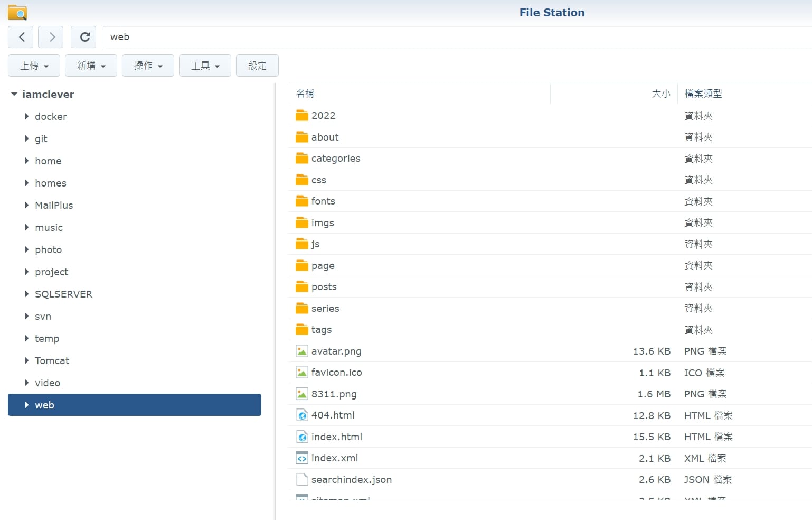Click the series folder icon
812x520 pixels.
pyautogui.click(x=302, y=308)
